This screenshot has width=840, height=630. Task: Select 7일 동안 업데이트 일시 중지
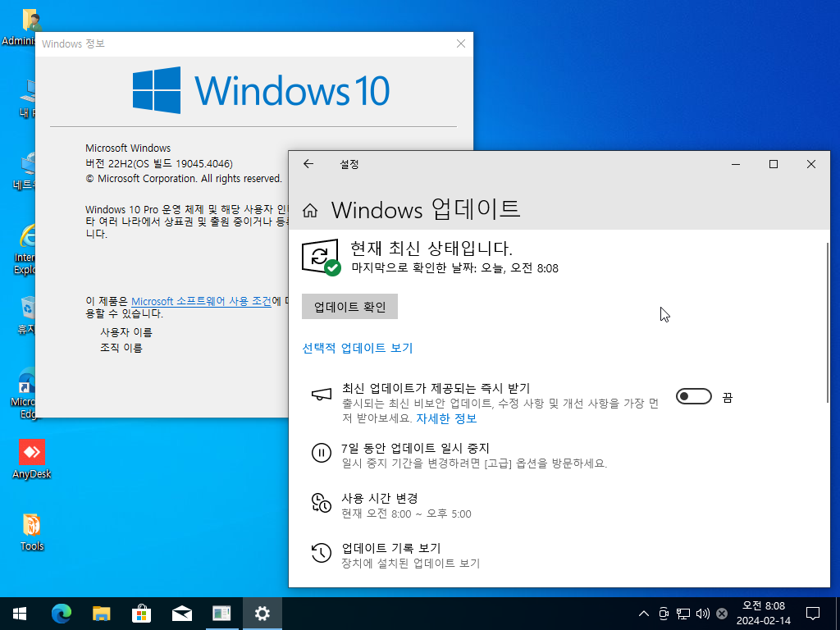tap(415, 448)
